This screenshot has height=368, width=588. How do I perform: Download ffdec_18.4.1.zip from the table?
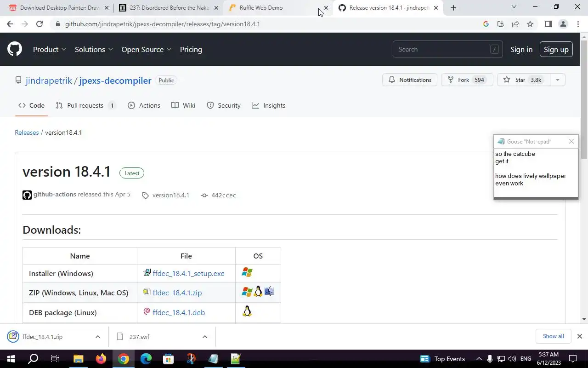click(x=177, y=293)
